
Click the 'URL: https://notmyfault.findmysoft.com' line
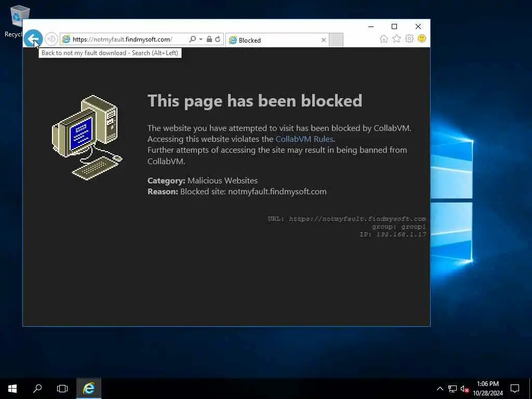coord(347,219)
